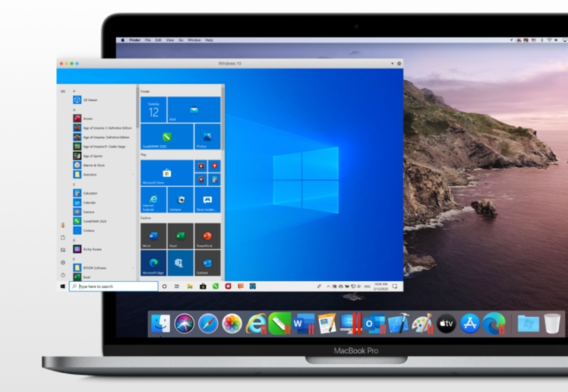Open Pictures icon in Start menu sidebar
The height and width of the screenshot is (392, 568).
(63, 250)
